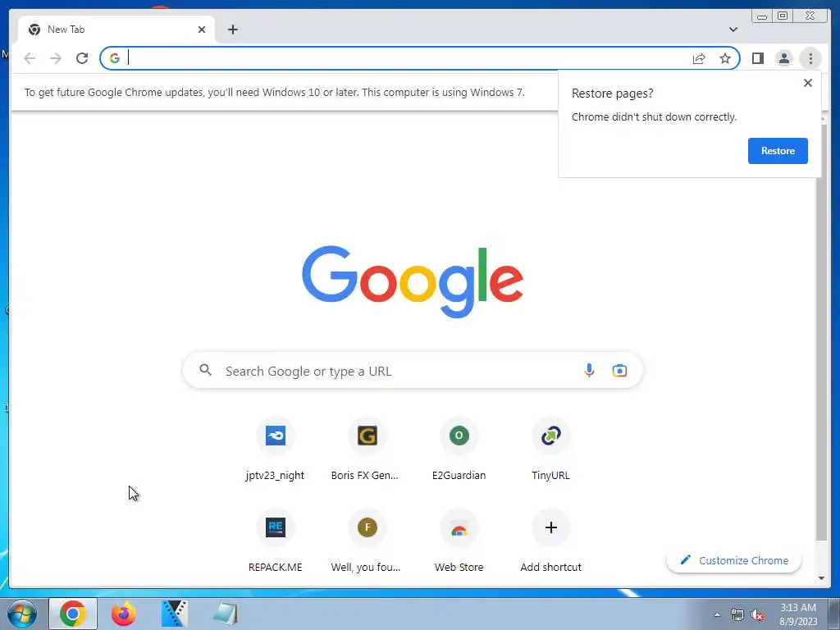Viewport: 840px width, 630px height.
Task: Open the notepad app in taskbar
Action: [225, 614]
